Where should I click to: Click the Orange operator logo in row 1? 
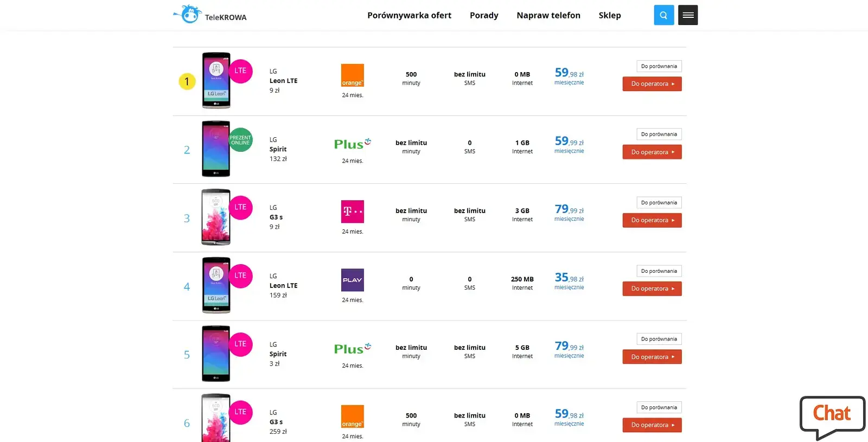(352, 75)
